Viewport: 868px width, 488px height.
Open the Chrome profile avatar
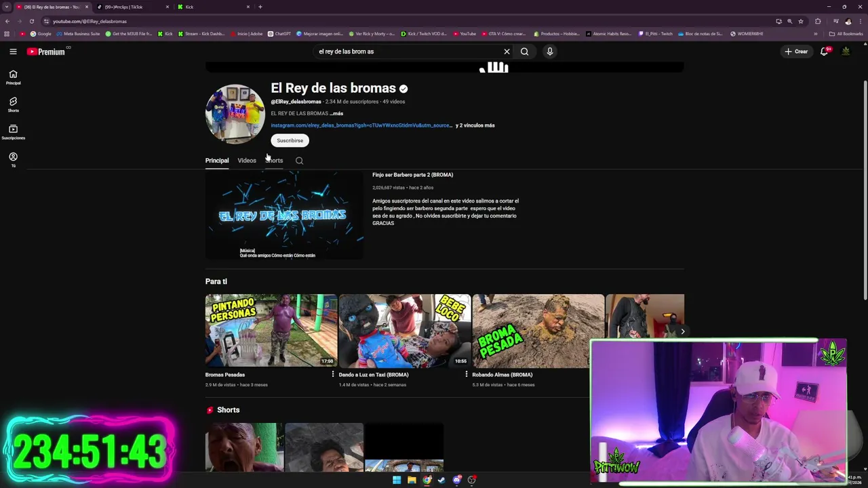coord(848,21)
